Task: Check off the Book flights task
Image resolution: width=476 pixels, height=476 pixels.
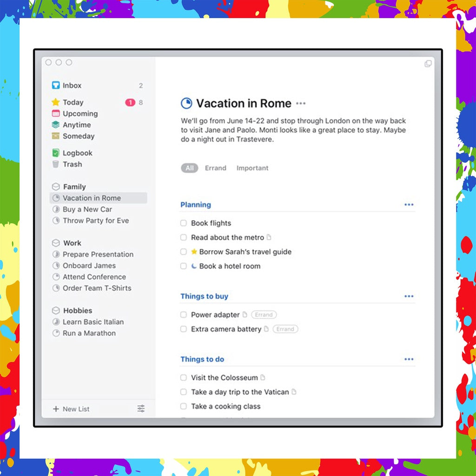Action: click(x=183, y=223)
